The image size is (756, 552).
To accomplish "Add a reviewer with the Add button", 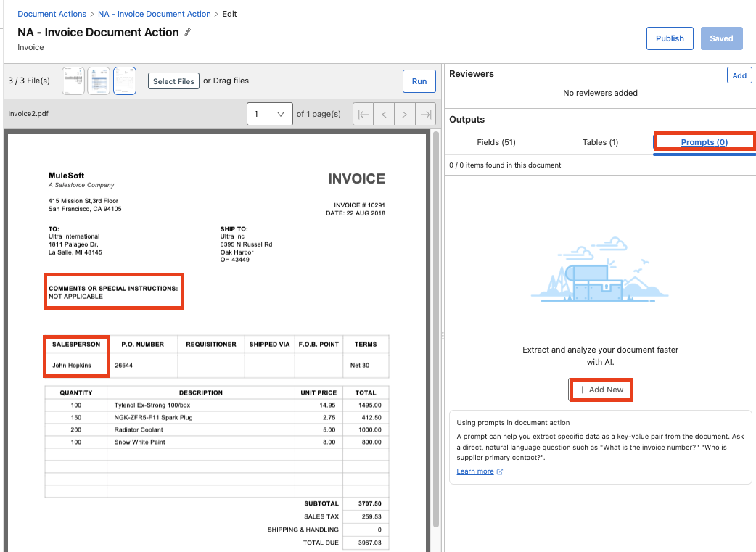I will 739,75.
